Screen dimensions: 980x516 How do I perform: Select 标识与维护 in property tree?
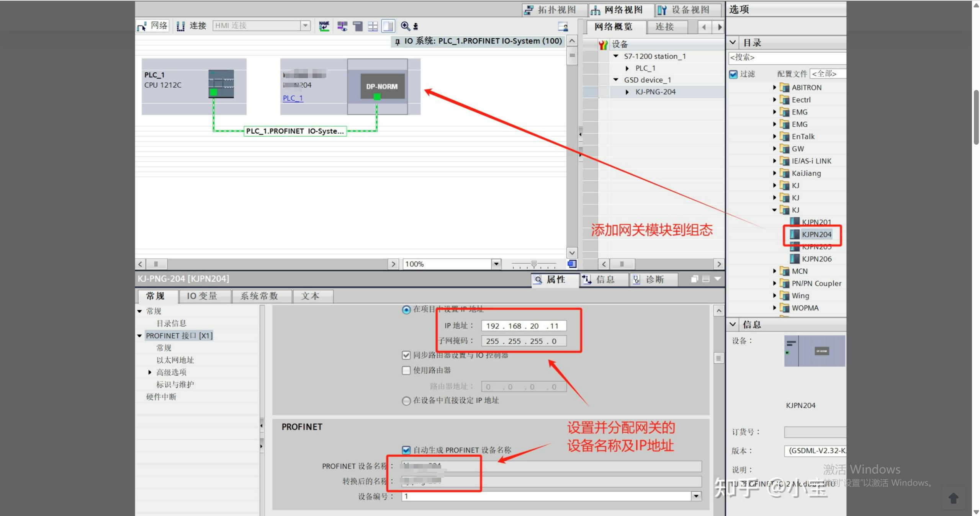click(175, 385)
